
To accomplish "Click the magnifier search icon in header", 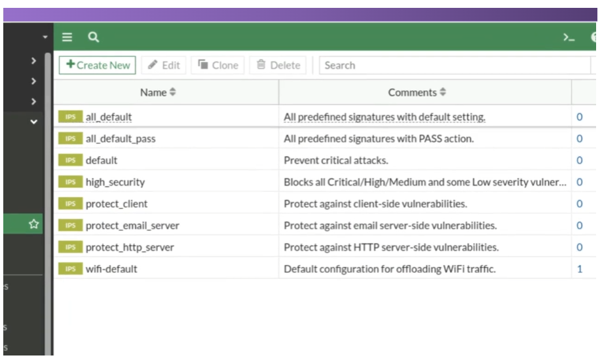I will point(93,37).
